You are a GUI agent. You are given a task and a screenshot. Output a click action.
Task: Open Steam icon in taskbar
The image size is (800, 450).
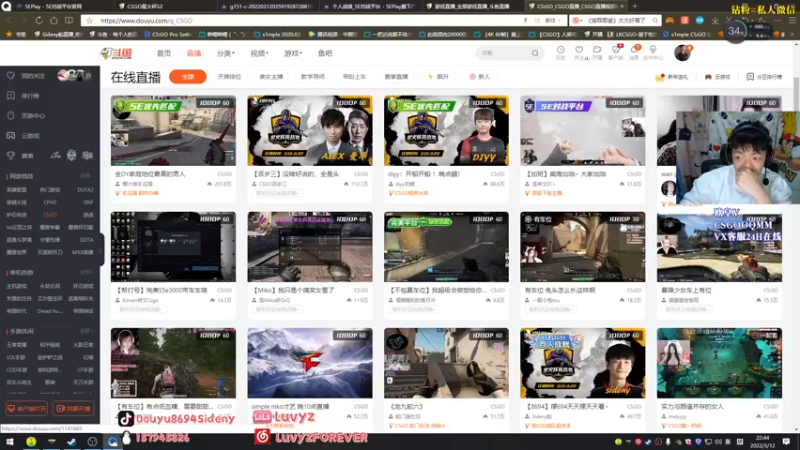(x=71, y=441)
